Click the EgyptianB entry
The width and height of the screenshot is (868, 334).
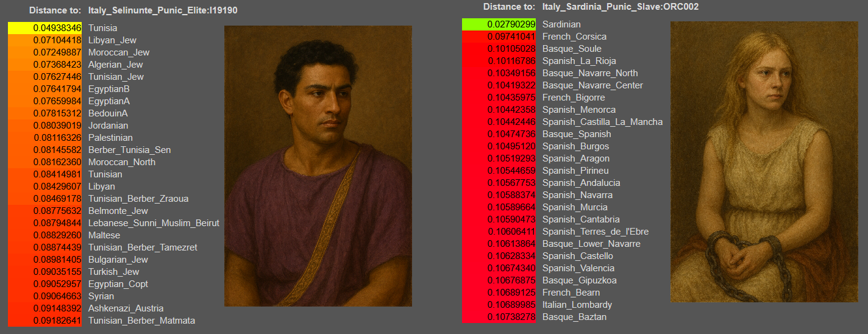coord(109,89)
